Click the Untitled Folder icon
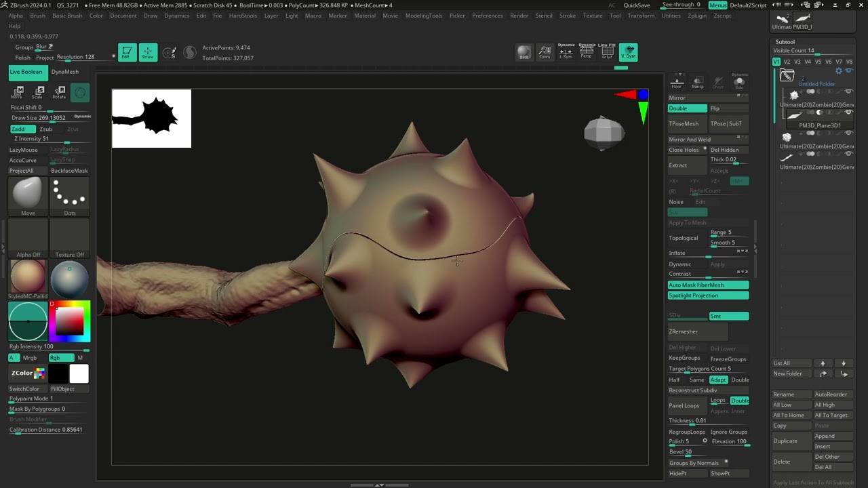The height and width of the screenshot is (488, 868). [x=787, y=76]
